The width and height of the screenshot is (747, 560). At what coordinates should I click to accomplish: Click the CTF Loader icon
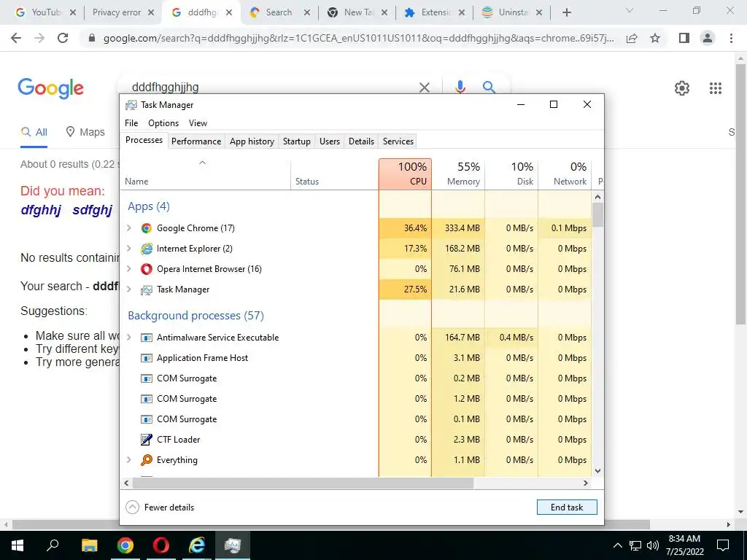click(x=146, y=440)
